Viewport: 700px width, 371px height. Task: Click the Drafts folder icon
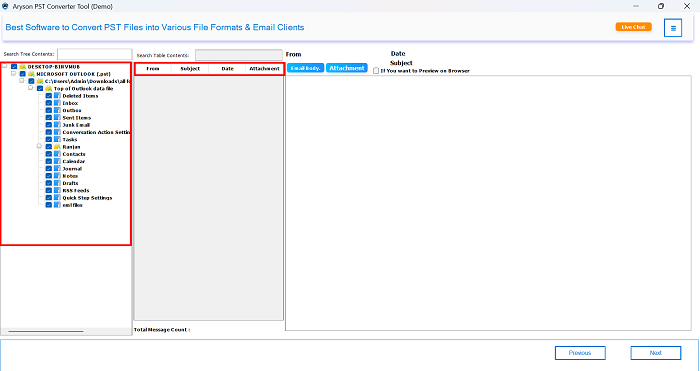pyautogui.click(x=57, y=183)
